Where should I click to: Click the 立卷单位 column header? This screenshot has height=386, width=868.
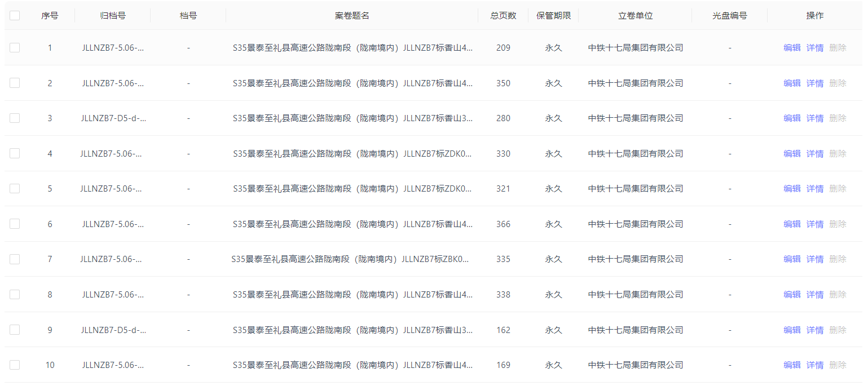[636, 16]
